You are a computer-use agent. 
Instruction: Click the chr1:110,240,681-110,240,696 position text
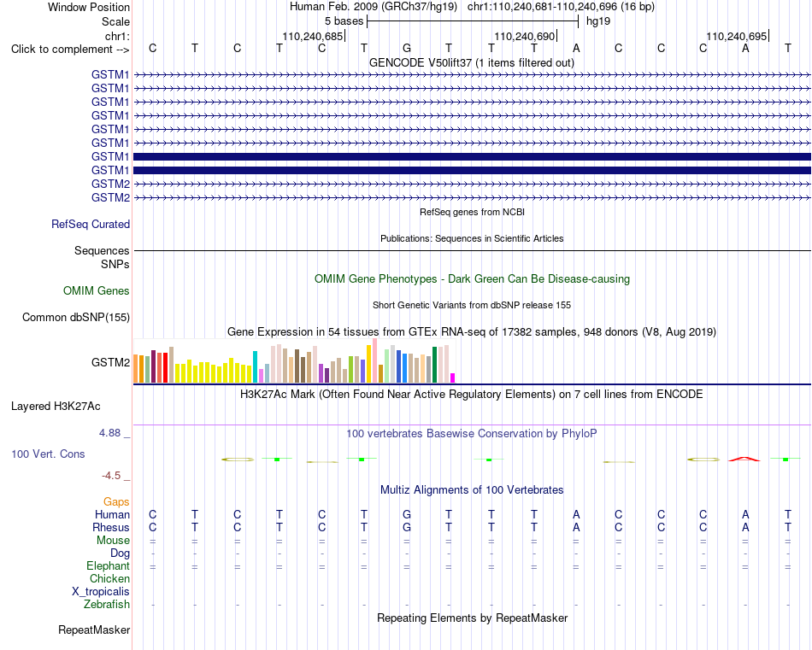561,7
